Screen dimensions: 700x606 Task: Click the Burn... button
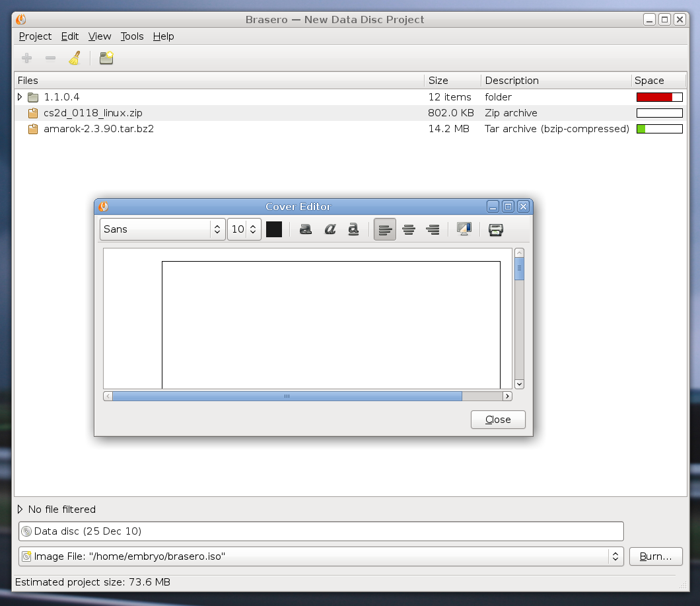coord(656,556)
